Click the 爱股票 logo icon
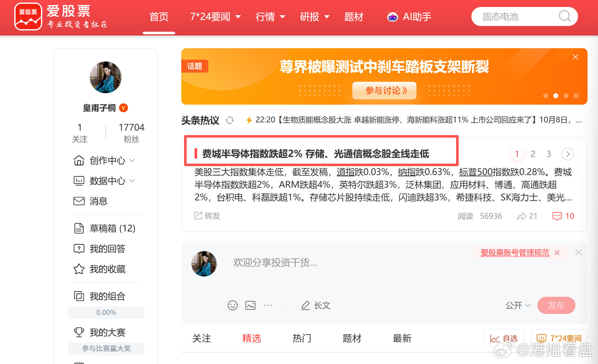This screenshot has height=364, width=598. (x=28, y=16)
